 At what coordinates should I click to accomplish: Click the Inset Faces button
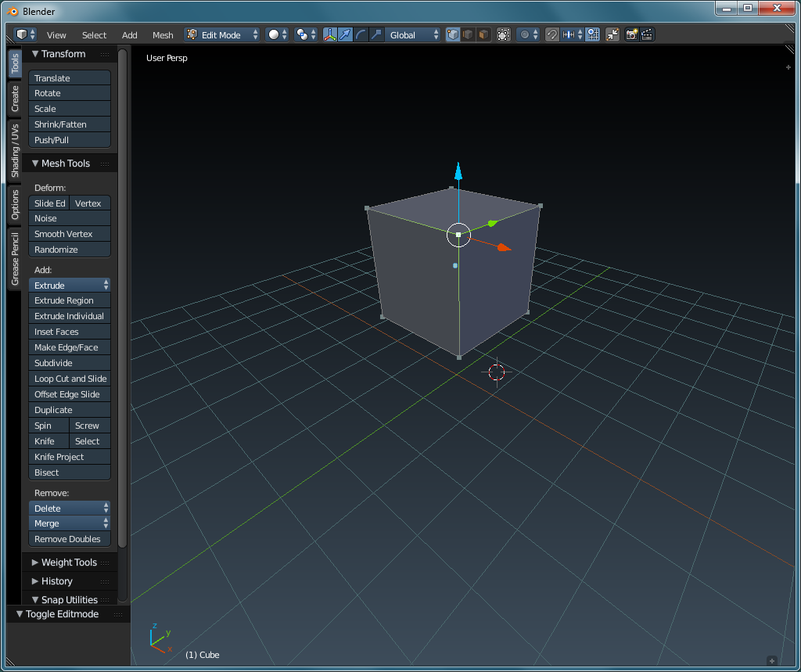[x=70, y=332]
